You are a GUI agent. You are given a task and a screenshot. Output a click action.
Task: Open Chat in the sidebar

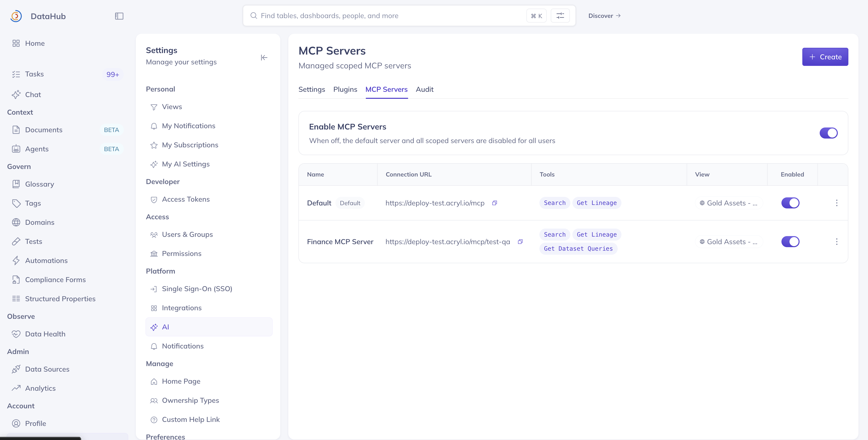click(67, 95)
